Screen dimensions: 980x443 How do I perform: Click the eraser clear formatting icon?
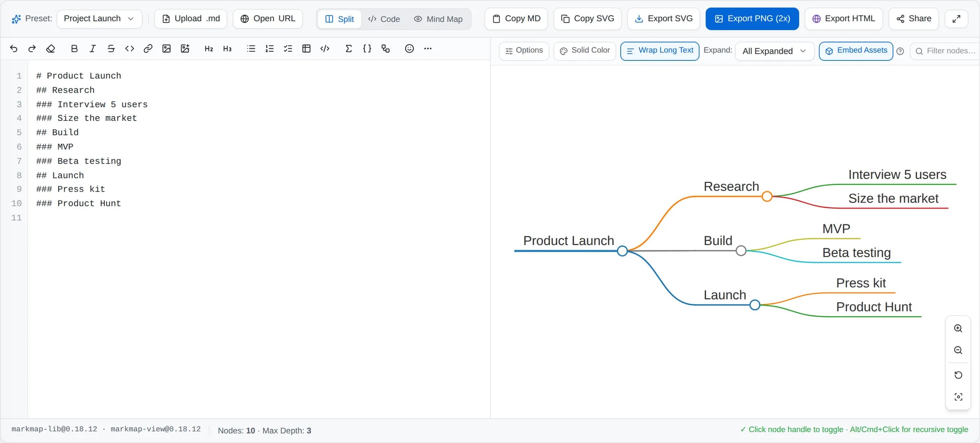click(x=50, y=49)
